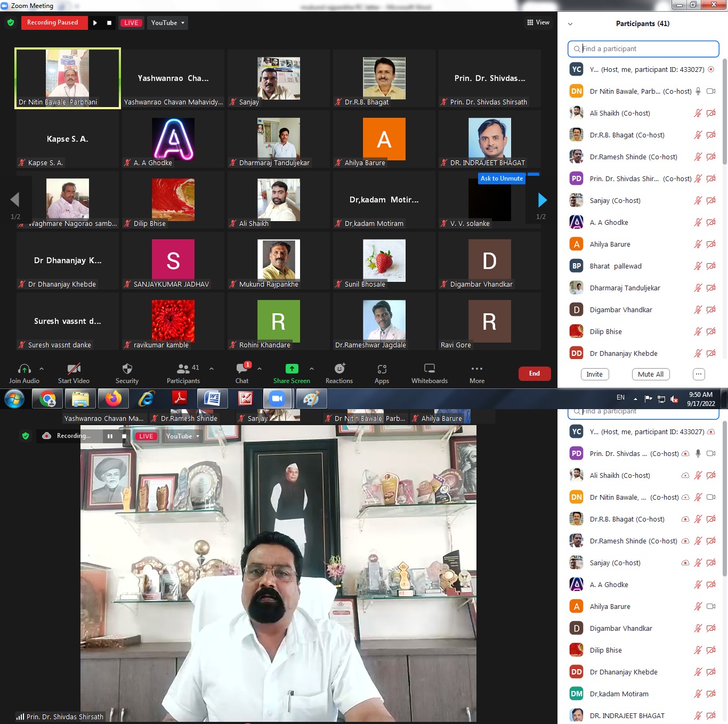This screenshot has height=724, width=728.
Task: Open Reactions smiley icon
Action: (x=339, y=369)
